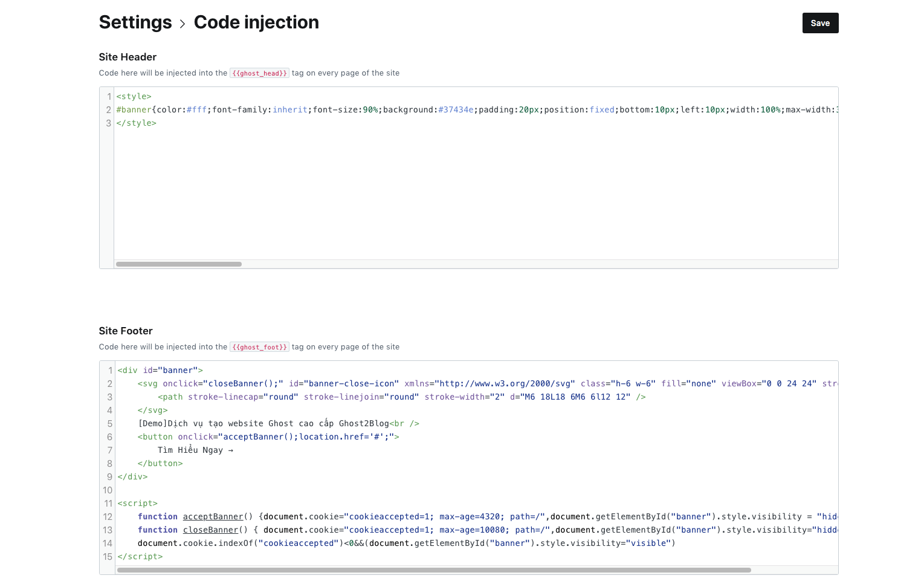This screenshot has width=924, height=581.
Task: Go back to Settings breadcrumb link
Action: coord(135,22)
